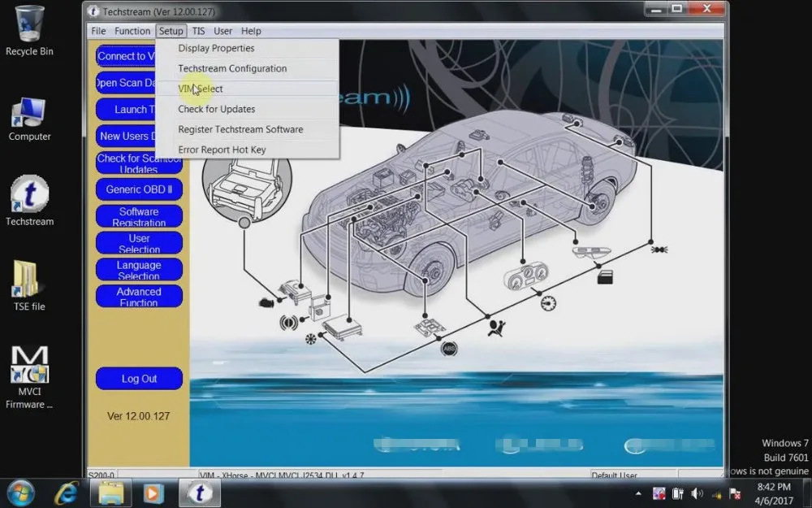Choose Error Report Hot Key entry
Image resolution: width=812 pixels, height=508 pixels.
pos(247,150)
